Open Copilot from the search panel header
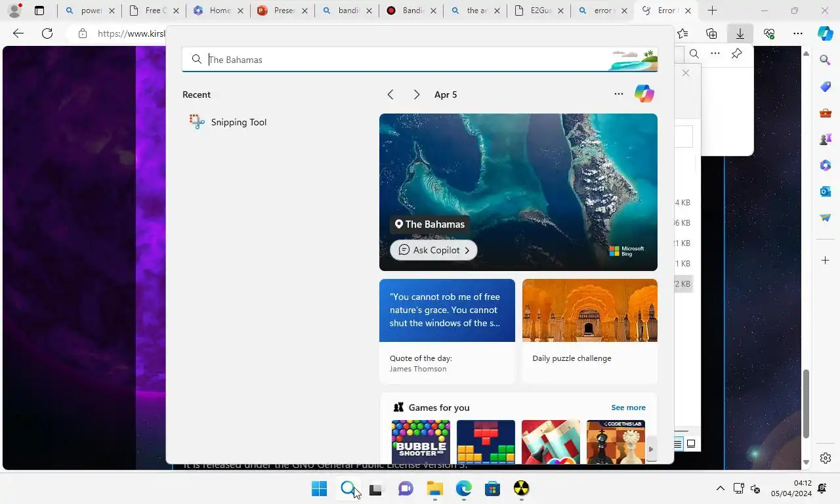This screenshot has width=840, height=504. coord(644,94)
